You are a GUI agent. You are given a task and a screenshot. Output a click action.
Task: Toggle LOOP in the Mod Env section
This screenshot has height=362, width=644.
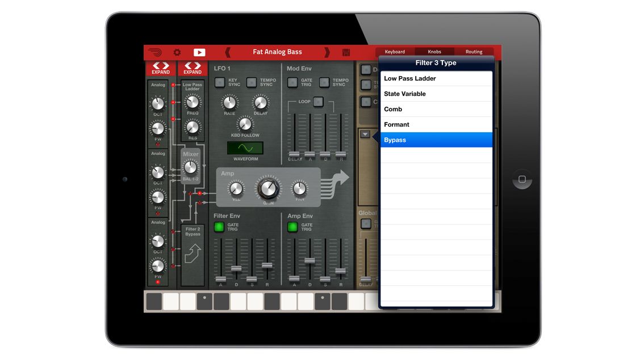(317, 101)
